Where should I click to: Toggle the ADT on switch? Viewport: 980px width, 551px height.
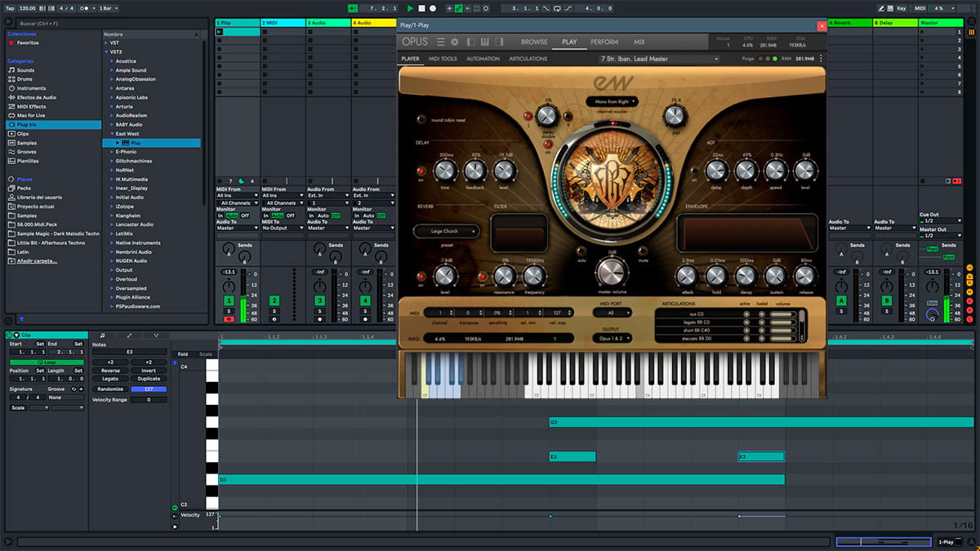pyautogui.click(x=694, y=171)
